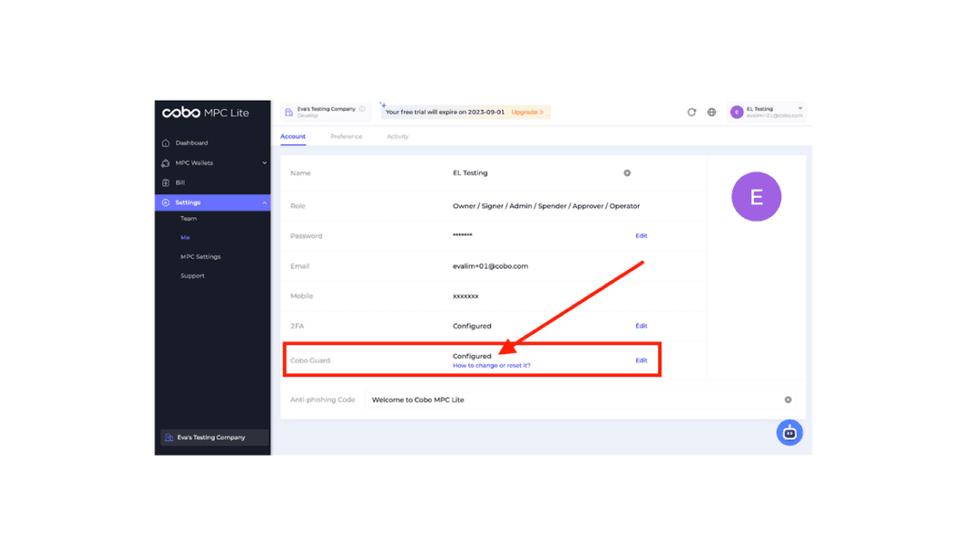Click "How to change or reset it?" link
This screenshot has width=980, height=552.
tap(491, 366)
